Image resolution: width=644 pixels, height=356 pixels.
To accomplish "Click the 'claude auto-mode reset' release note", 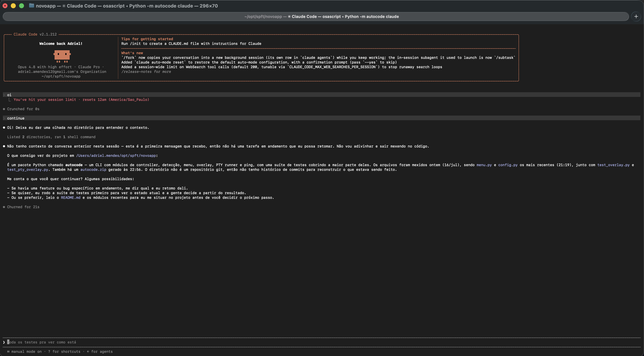I will [x=259, y=62].
